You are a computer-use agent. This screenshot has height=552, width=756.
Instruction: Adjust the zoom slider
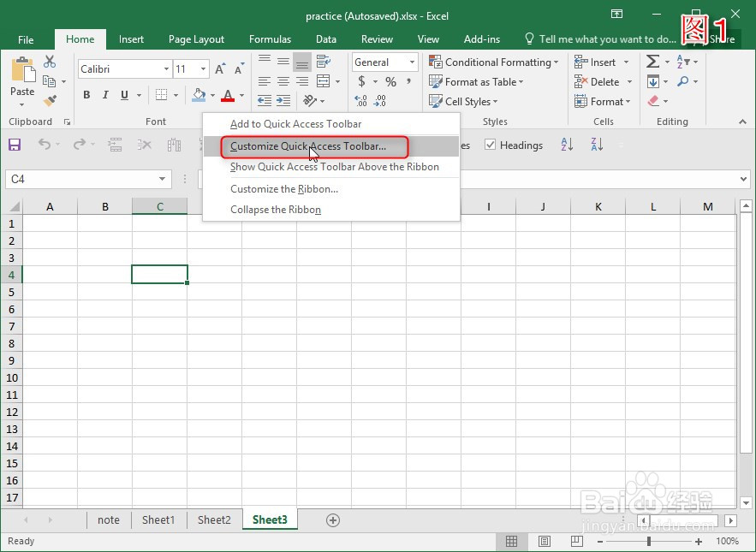[648, 541]
